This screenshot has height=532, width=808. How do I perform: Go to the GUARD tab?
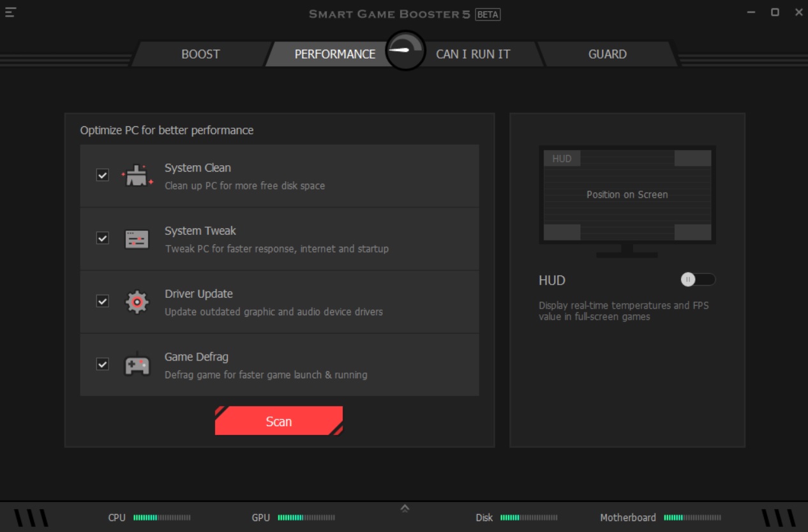tap(607, 54)
